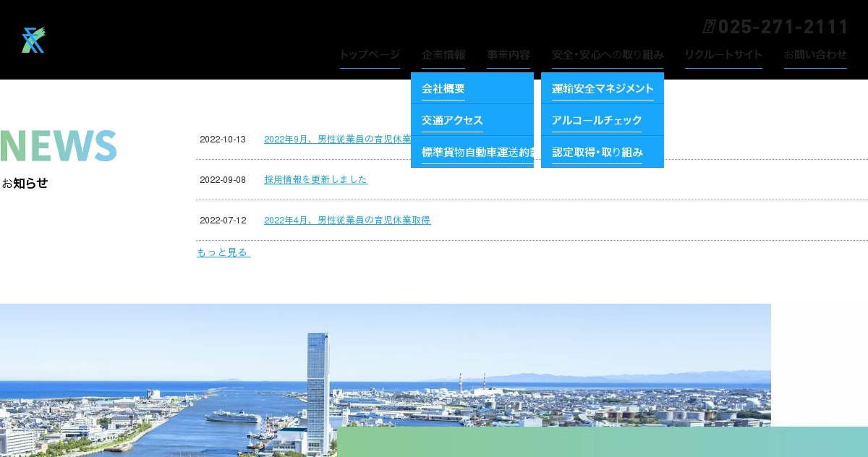The height and width of the screenshot is (457, 868).
Task: Open the 2022年9月 育児休業 news link
Action: point(337,140)
